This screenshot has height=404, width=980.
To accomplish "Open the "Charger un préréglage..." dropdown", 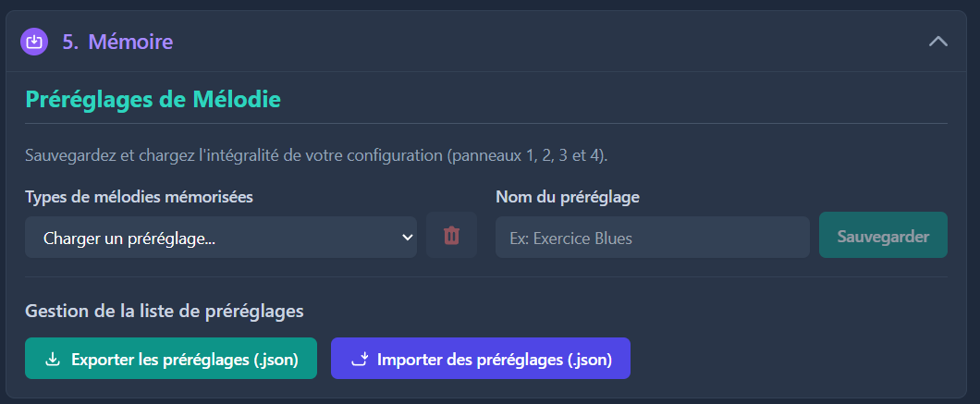I will [x=220, y=238].
